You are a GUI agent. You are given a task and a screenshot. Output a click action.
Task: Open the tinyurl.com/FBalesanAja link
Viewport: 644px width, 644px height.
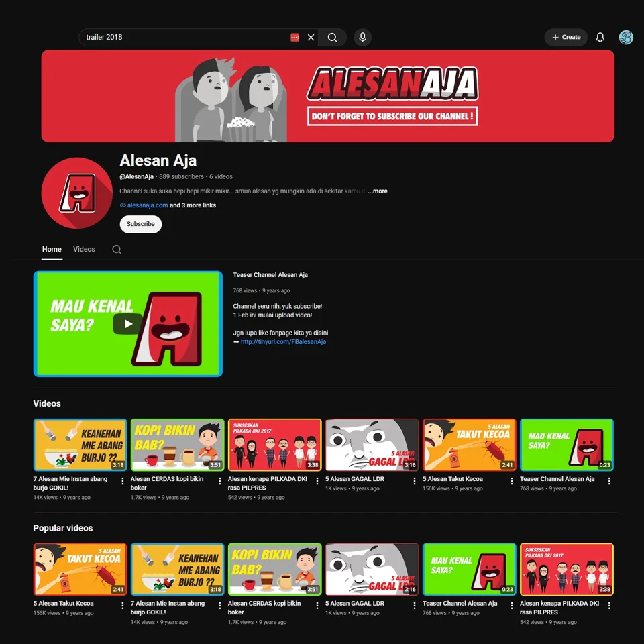click(283, 341)
